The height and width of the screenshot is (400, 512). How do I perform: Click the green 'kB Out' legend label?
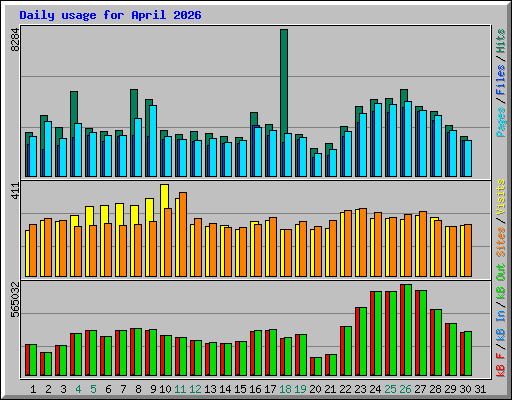pos(501,281)
